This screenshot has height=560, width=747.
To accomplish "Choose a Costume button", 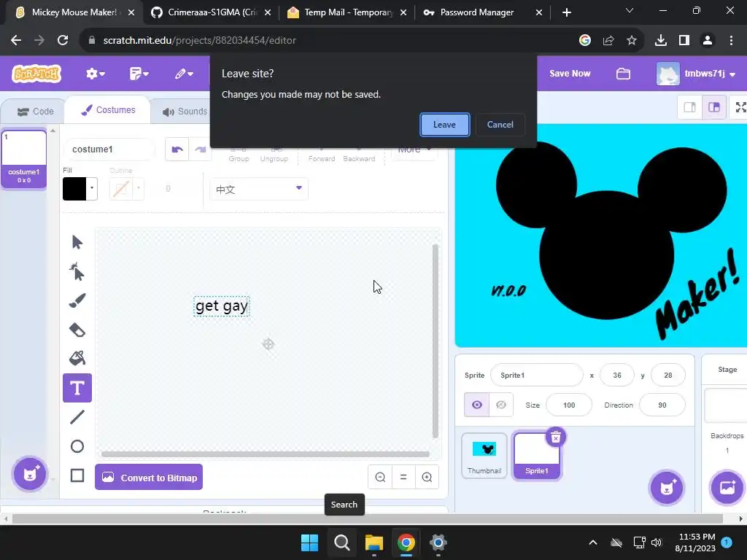I will pos(29,474).
